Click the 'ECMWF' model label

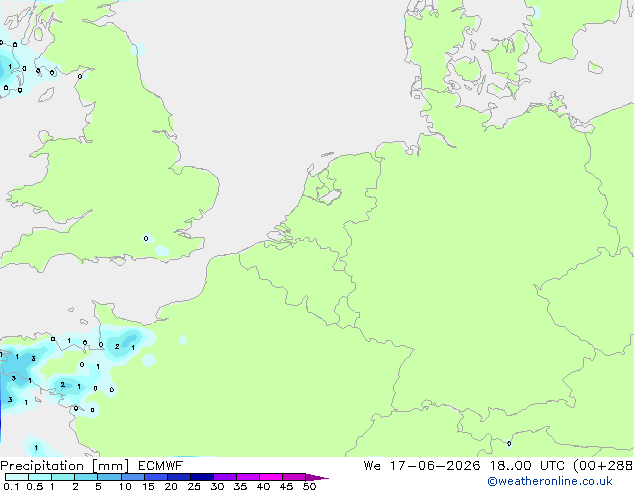161,466
